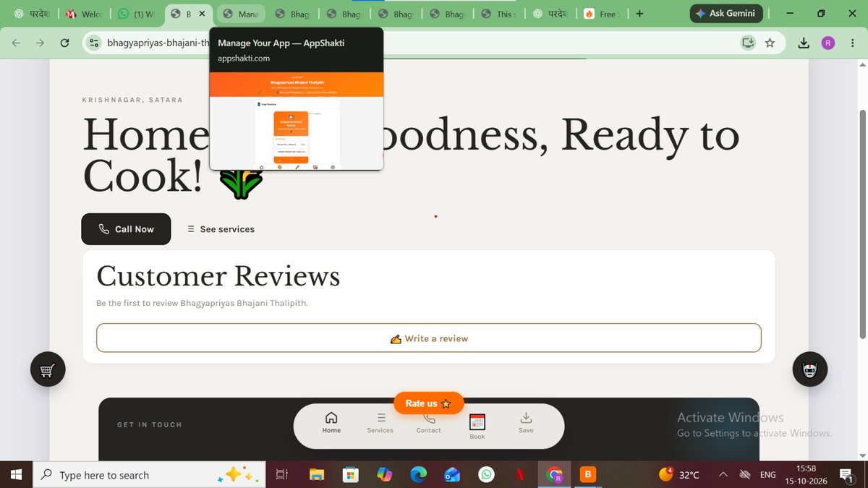Reload the current page

(x=64, y=43)
